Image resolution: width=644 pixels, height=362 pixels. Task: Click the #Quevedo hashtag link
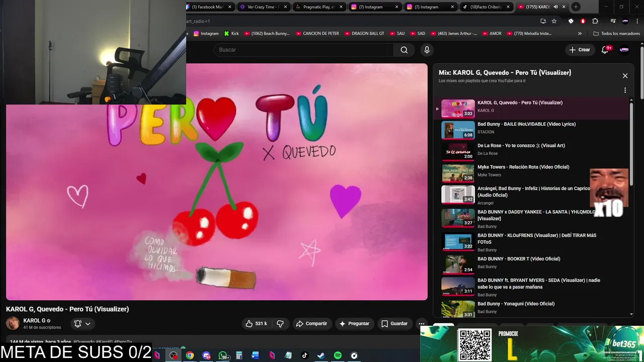(x=84, y=342)
